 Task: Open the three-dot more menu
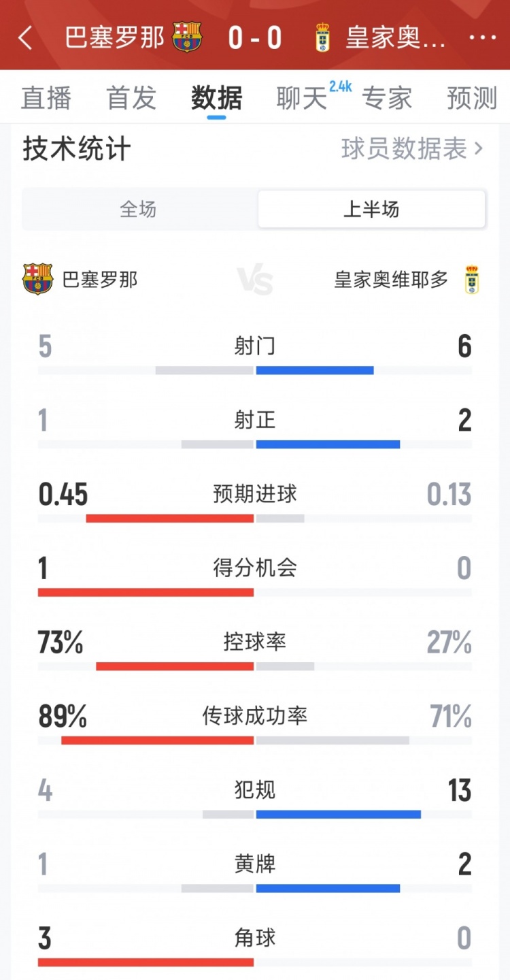[x=483, y=37]
